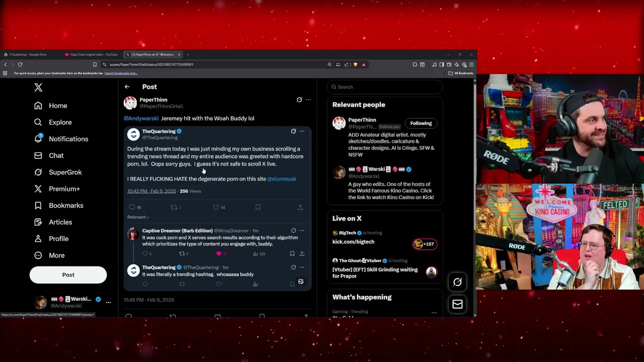Bookmark this page via address bar icon
The height and width of the screenshot is (362, 644).
pos(95,64)
